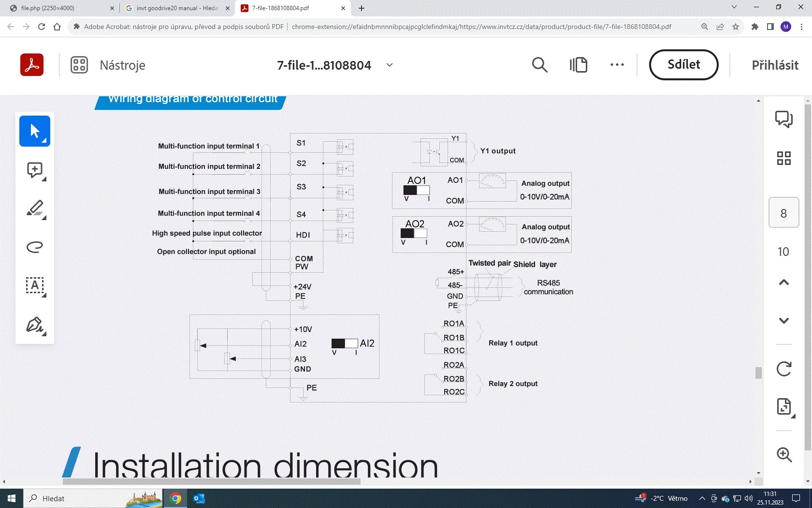Select the arrow selection tool
812x508 pixels.
[34, 131]
